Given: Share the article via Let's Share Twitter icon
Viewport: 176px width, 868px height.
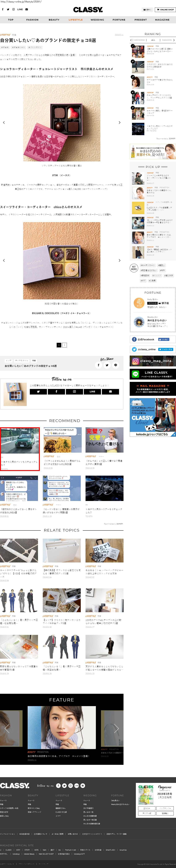Looking at the screenshot, I should click(107, 365).
